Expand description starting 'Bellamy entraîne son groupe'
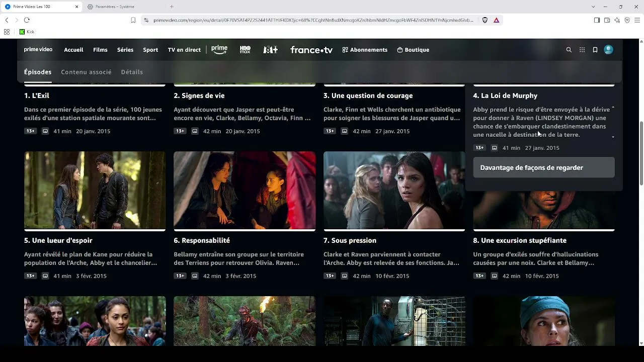Image resolution: width=644 pixels, height=362 pixels. pos(239,258)
